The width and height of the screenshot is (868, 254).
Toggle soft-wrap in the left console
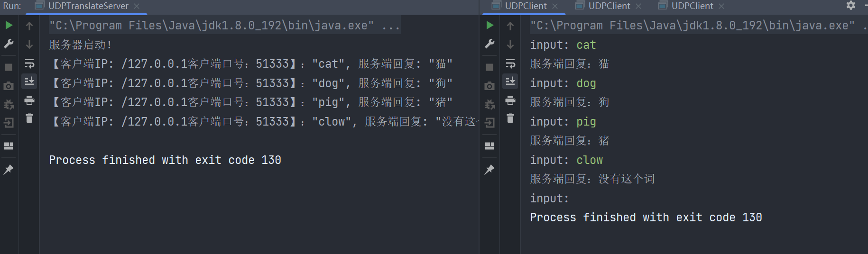[29, 63]
